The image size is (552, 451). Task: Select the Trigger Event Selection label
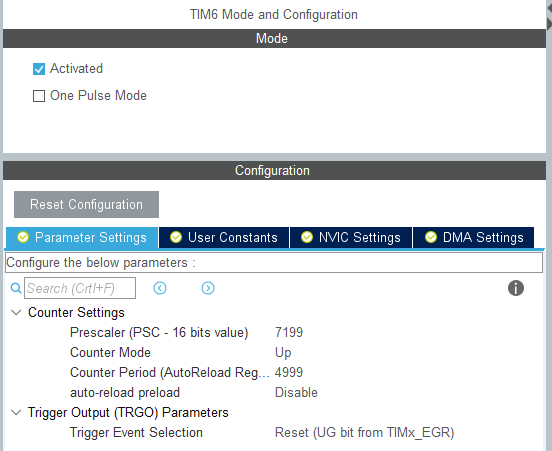136,432
